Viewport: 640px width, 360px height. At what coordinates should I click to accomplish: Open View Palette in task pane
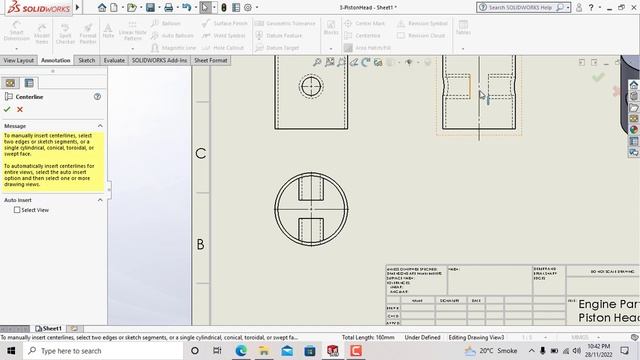[x=633, y=119]
